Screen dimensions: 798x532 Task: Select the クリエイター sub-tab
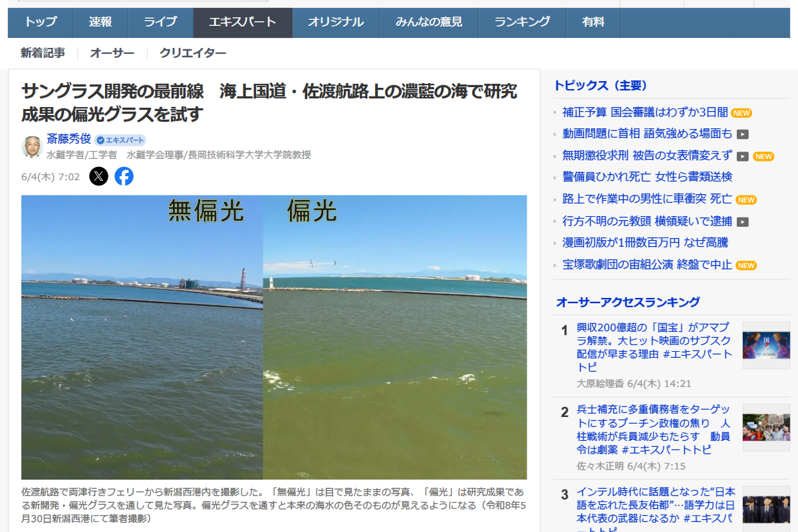[x=193, y=53]
